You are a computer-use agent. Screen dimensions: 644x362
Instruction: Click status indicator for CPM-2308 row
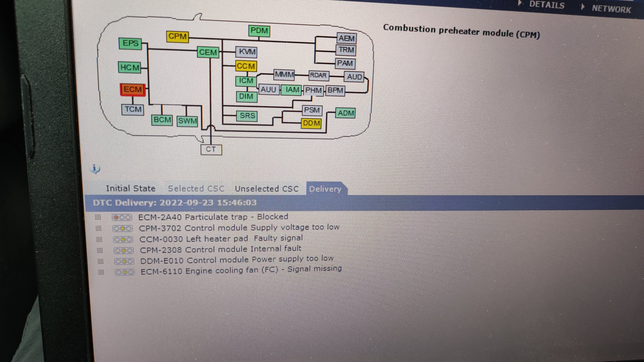point(124,251)
